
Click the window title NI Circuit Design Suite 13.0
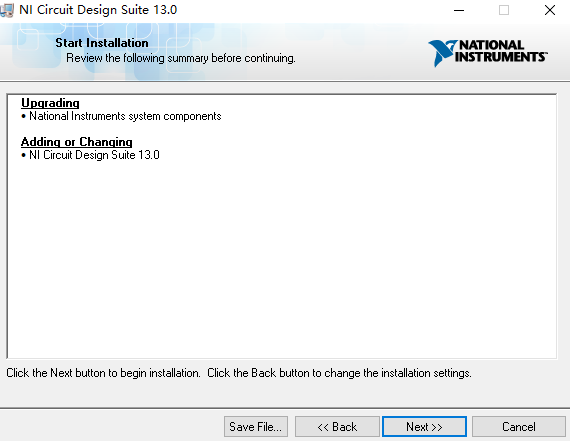98,10
